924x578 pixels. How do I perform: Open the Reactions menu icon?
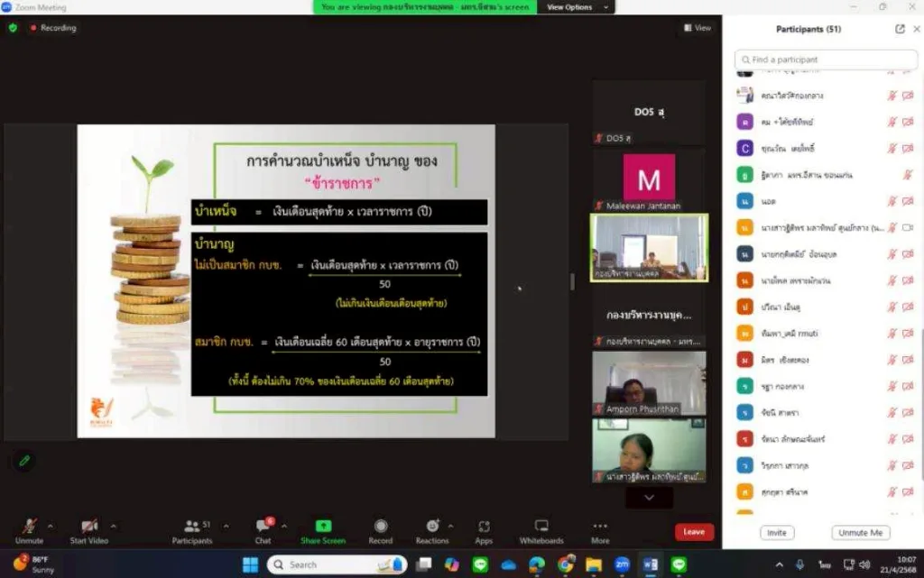coord(431,527)
